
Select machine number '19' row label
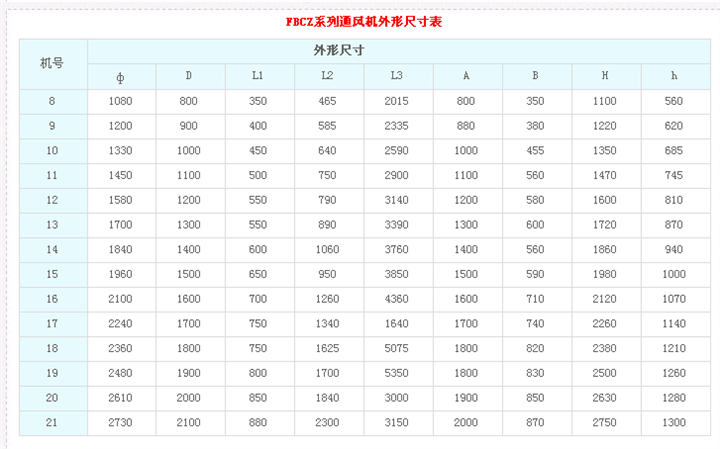[52, 373]
